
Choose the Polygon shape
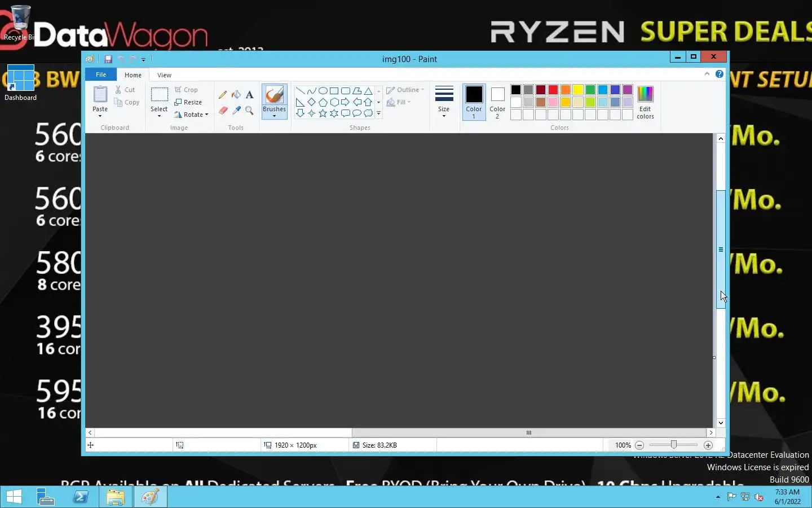click(356, 90)
